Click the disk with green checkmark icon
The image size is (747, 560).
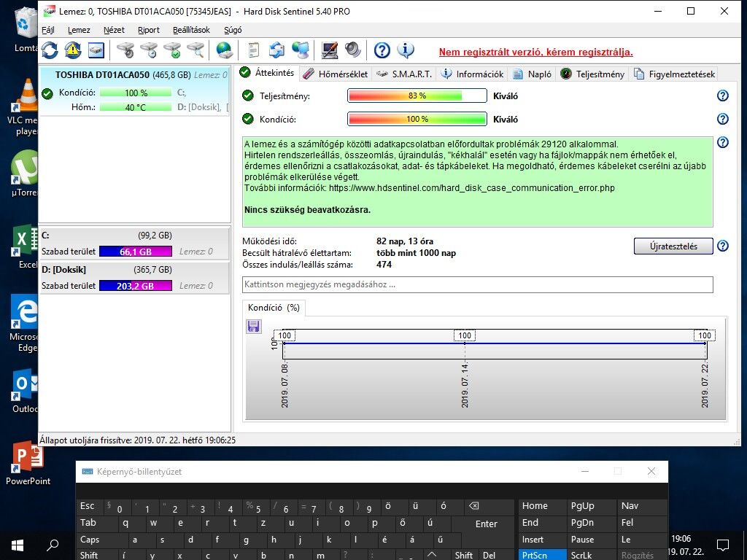pos(172,50)
